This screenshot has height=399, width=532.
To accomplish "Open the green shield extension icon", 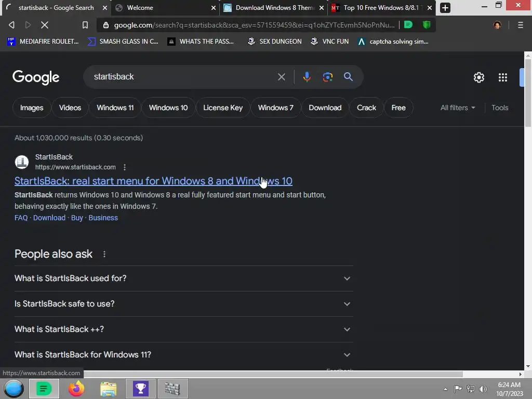I will [427, 25].
